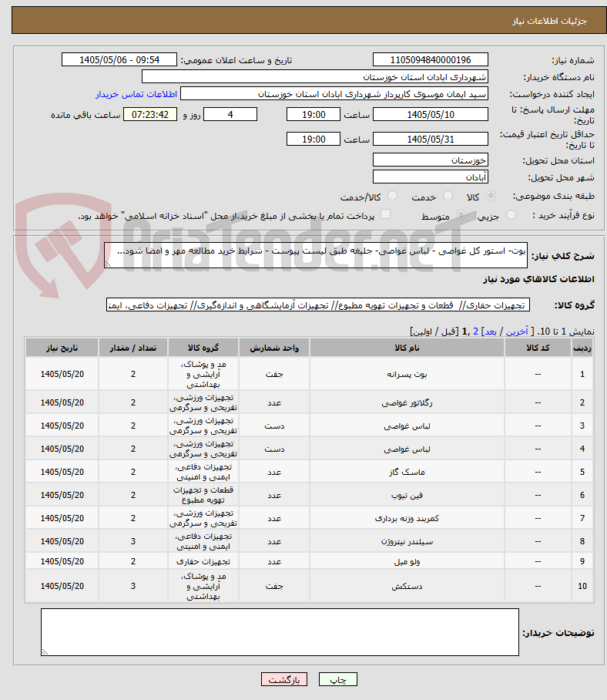Click the بعد pagination link

coord(491,331)
